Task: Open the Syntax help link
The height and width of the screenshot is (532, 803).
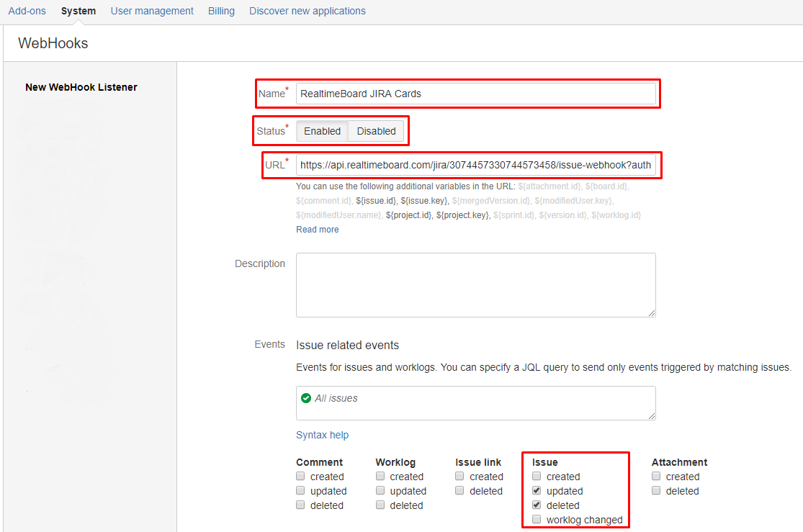Action: pyautogui.click(x=322, y=435)
